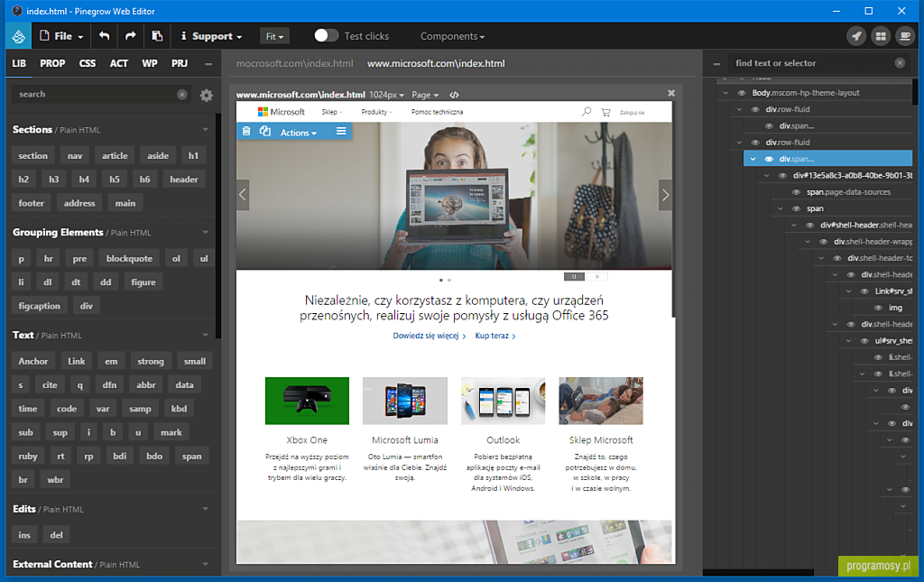Switch to the WP tab

point(150,64)
